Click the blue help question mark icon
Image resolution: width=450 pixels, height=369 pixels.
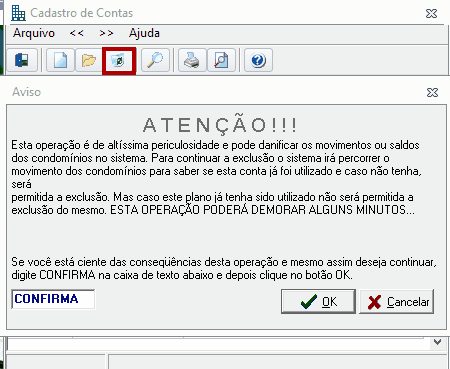coord(258,60)
